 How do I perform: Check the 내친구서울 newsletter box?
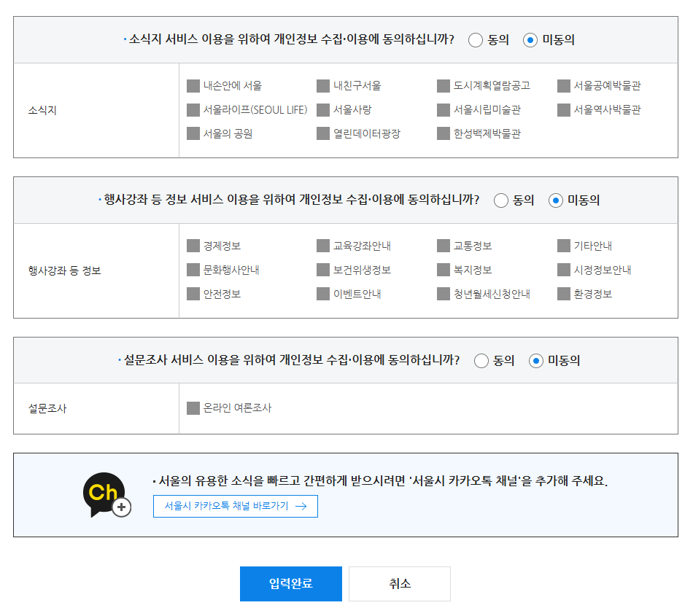pyautogui.click(x=323, y=86)
